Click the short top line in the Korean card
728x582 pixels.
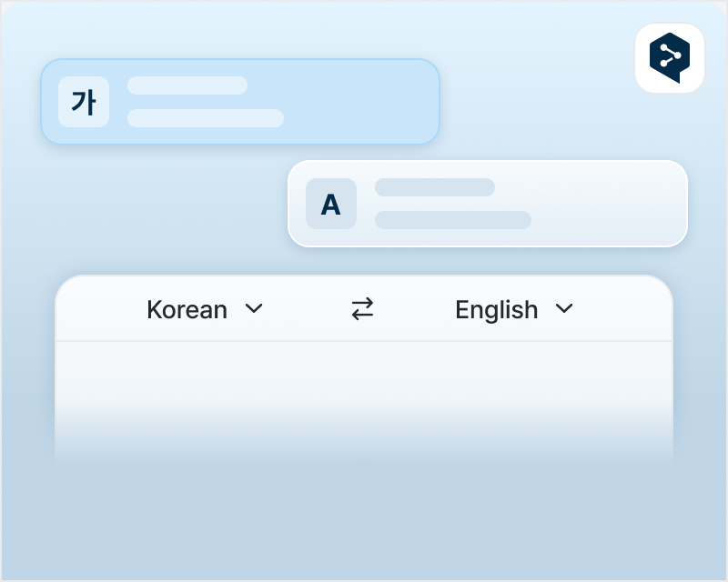tap(187, 85)
